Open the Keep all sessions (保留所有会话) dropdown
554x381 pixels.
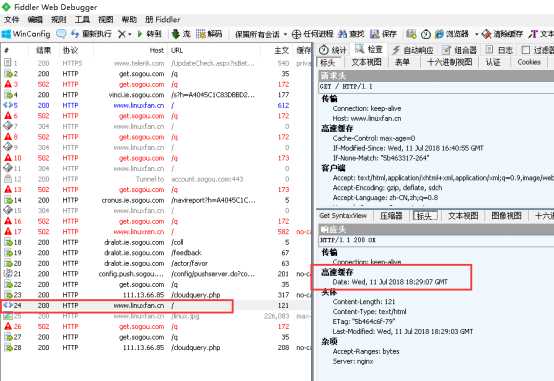point(261,34)
